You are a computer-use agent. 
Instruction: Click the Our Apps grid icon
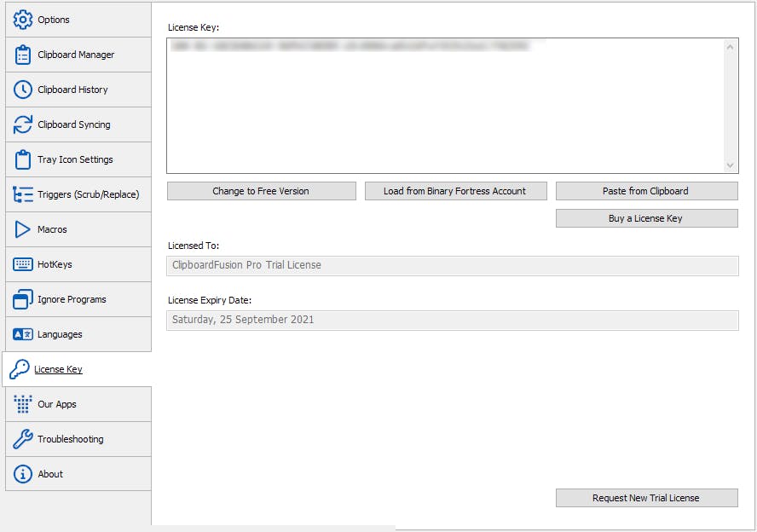[23, 404]
